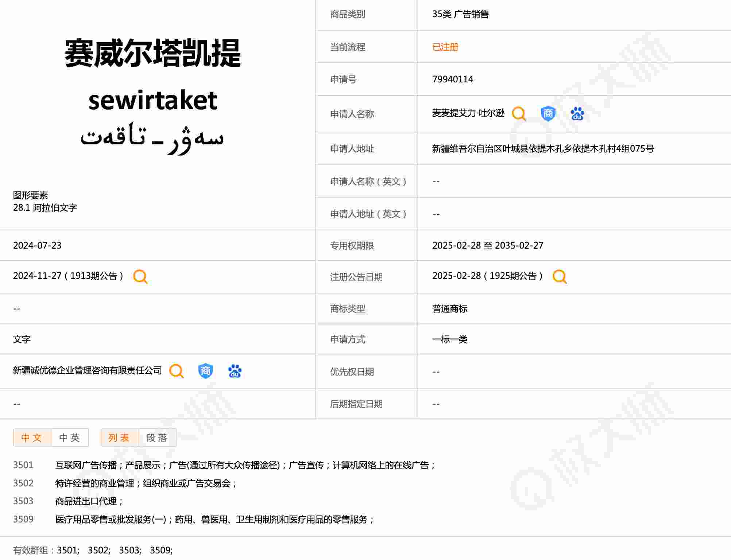Open Baidu paw icon beside applicant name
Screen dimensions: 731x560
click(x=577, y=114)
